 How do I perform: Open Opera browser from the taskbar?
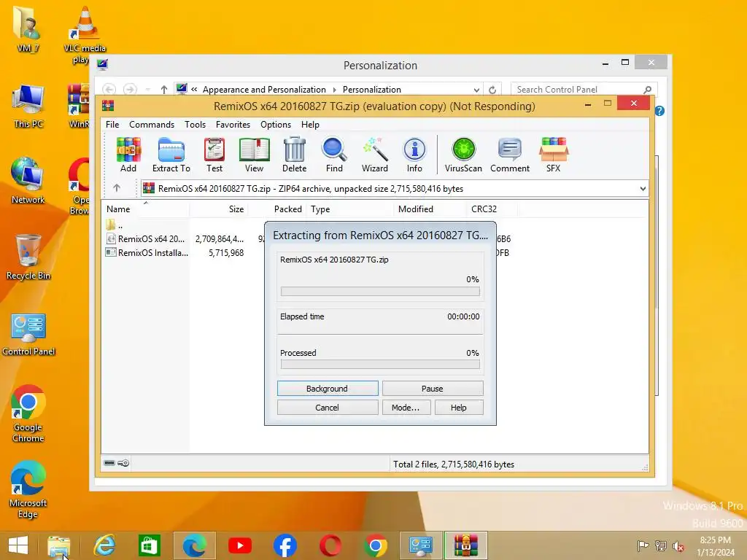[330, 545]
